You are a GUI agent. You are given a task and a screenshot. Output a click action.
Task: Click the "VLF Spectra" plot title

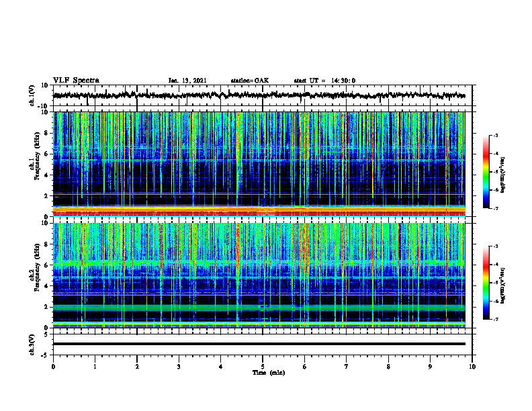[76, 81]
